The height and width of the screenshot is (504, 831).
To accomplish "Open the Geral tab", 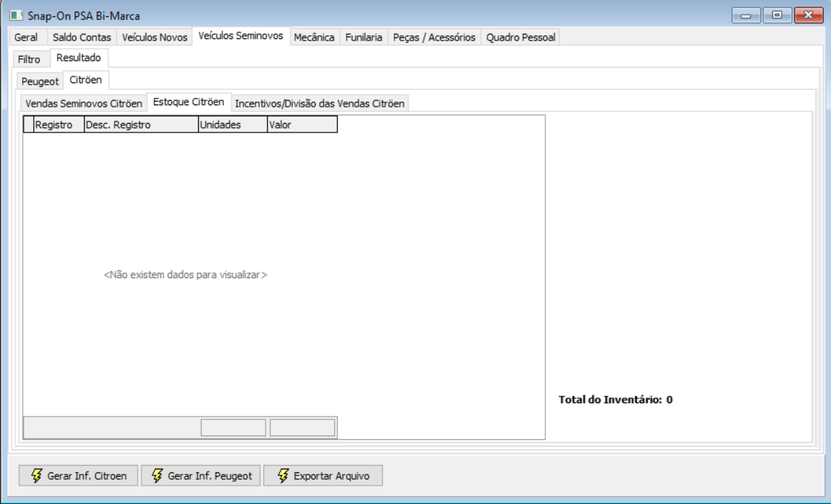I will (x=26, y=38).
